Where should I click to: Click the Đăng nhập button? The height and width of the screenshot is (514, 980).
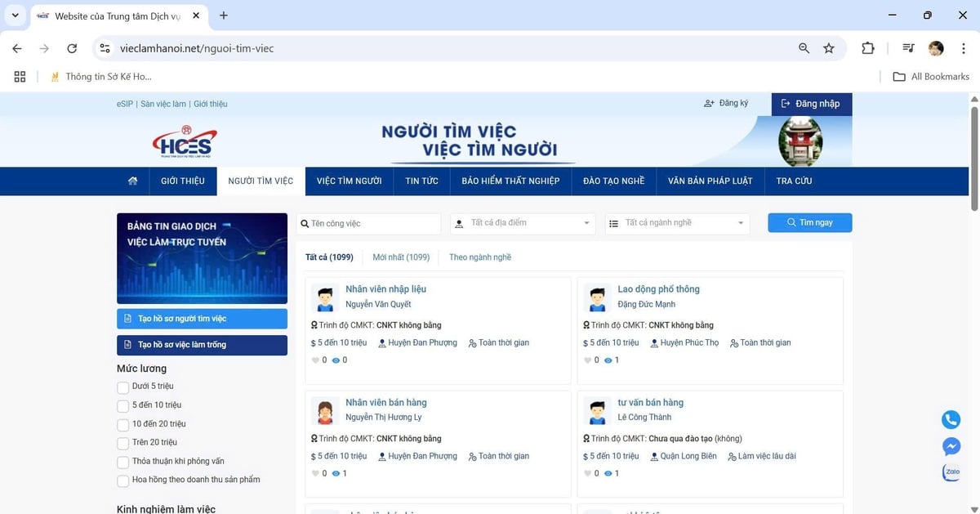pos(812,104)
